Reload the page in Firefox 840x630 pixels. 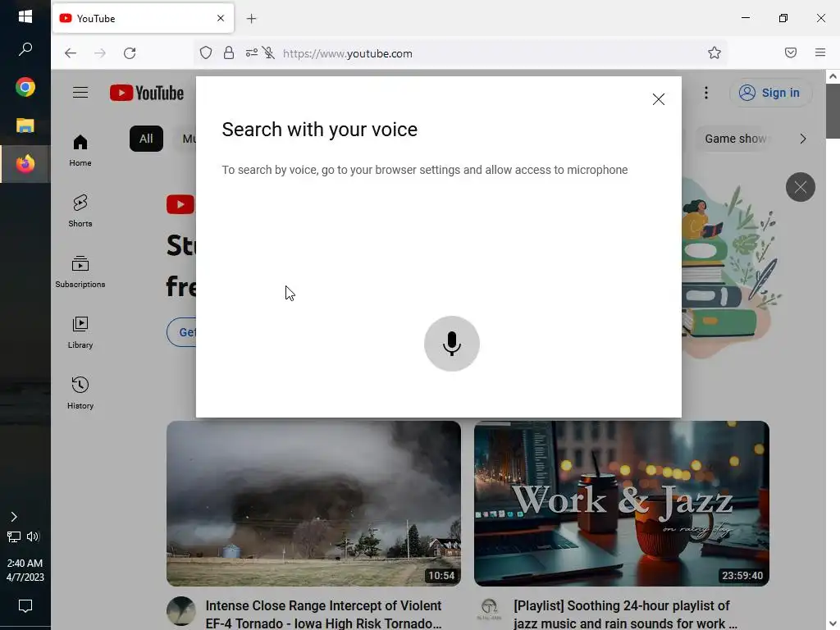click(x=130, y=53)
